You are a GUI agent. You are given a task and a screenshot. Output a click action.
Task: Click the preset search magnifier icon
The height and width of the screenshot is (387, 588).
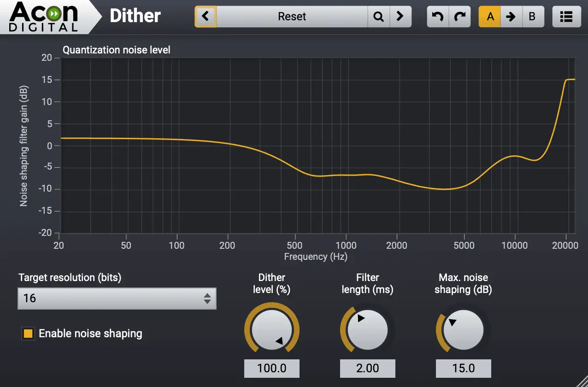coord(378,16)
